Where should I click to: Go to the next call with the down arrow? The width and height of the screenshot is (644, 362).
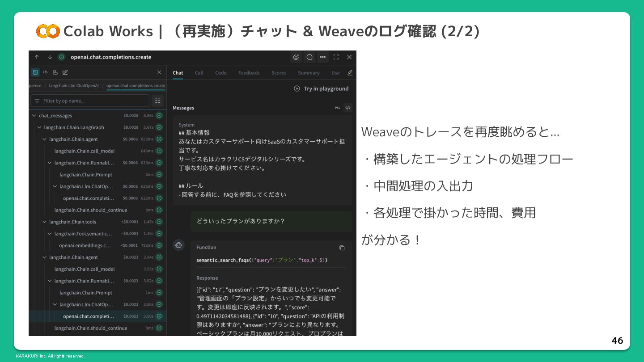[50, 57]
